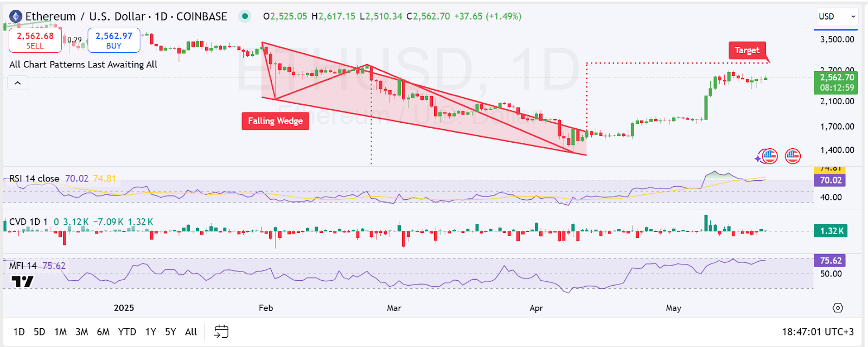Click the MFI 14 indicator legend
The width and height of the screenshot is (868, 347).
click(23, 266)
